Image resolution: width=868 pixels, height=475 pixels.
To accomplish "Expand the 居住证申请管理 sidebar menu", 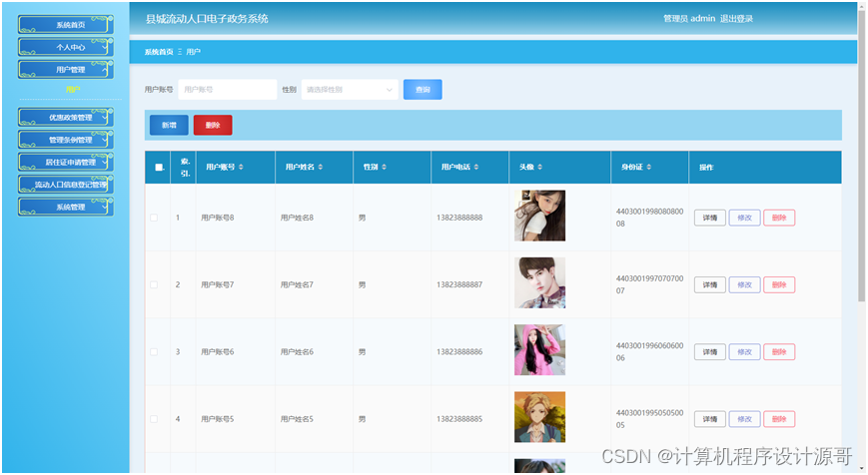I will (x=66, y=162).
